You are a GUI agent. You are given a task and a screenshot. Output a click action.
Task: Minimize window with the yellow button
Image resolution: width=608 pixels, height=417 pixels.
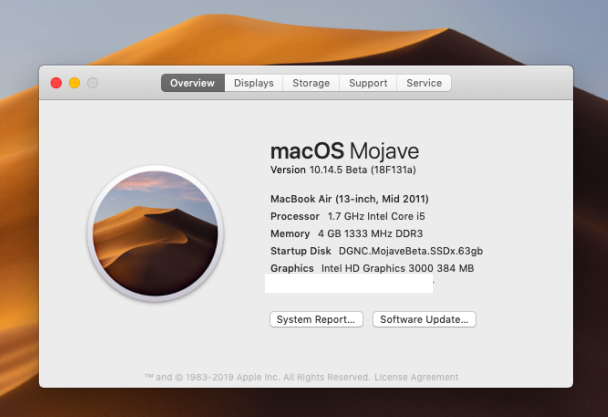click(x=74, y=83)
